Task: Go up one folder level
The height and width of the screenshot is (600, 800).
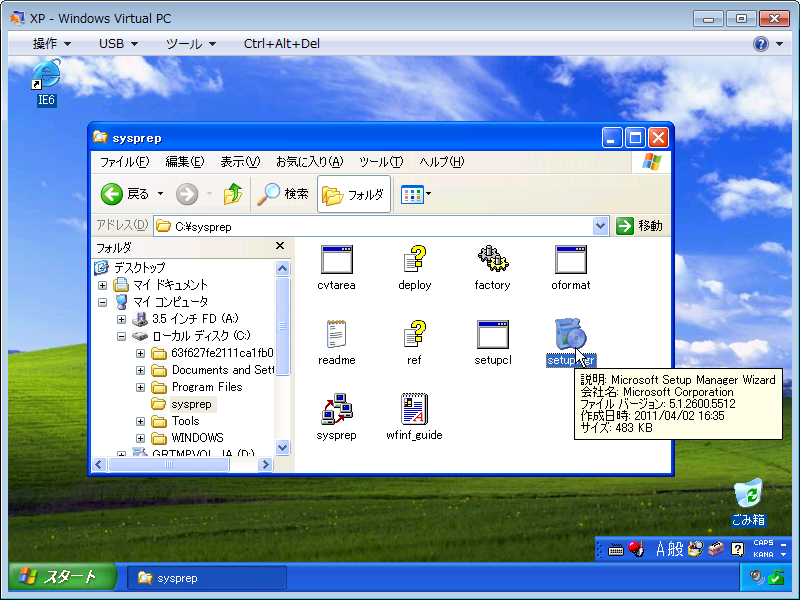Action: click(x=233, y=194)
